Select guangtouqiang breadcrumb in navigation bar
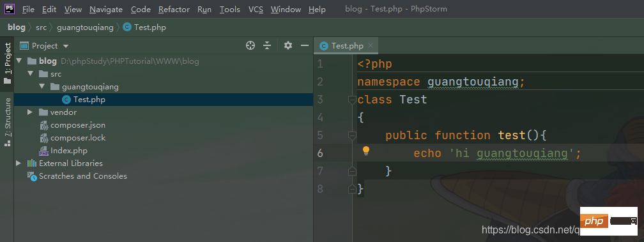This screenshot has width=644, height=242. pyautogui.click(x=85, y=27)
